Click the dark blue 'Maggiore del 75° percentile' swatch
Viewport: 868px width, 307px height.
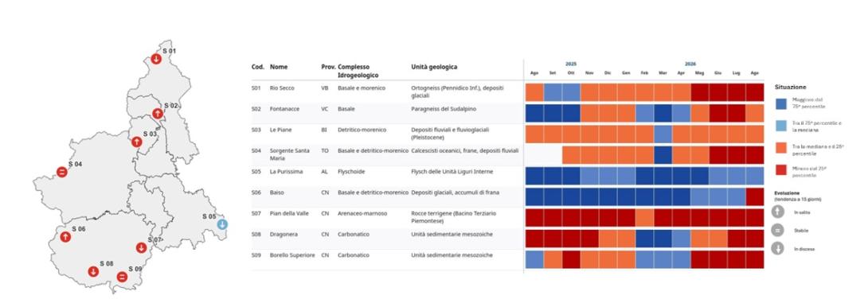[783, 103]
